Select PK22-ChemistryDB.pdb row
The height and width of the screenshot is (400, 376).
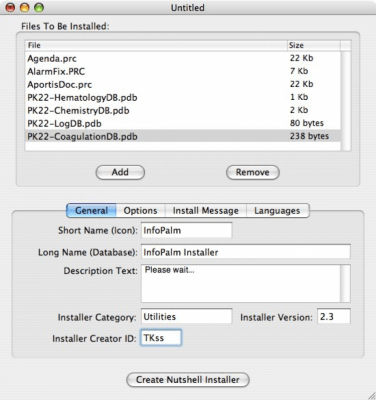click(x=183, y=110)
